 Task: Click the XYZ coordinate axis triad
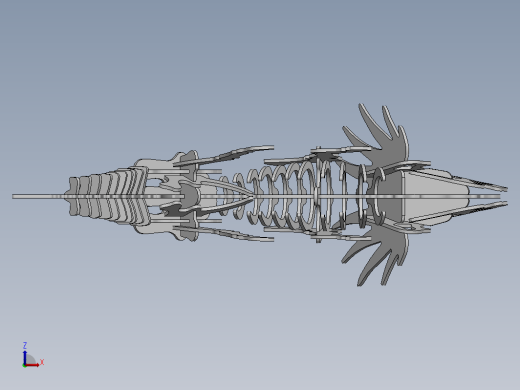33,355
